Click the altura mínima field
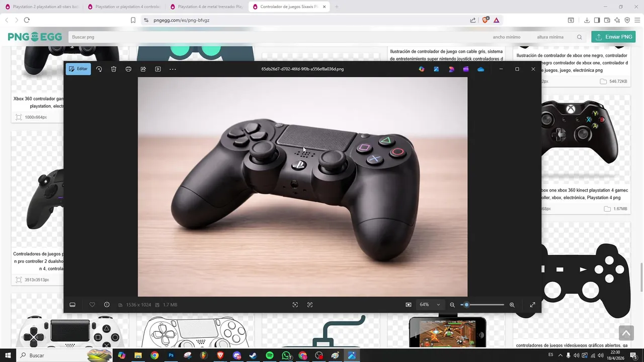644x362 pixels. 550,37
